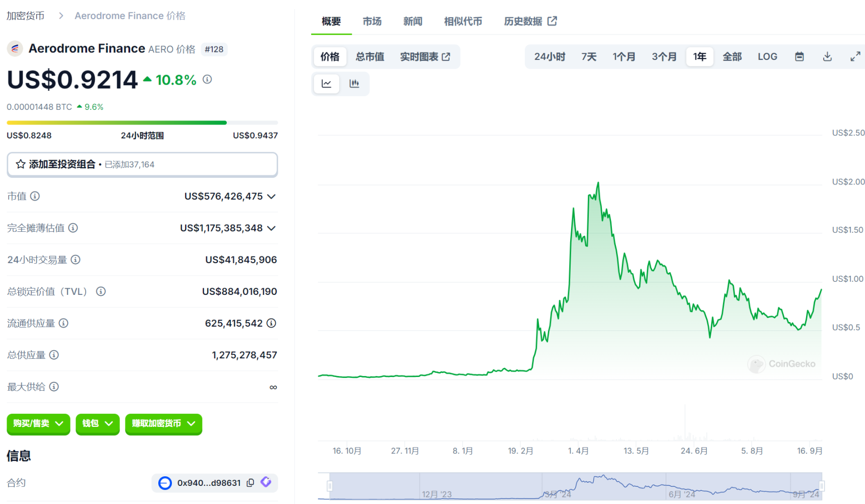Open external link icon on 实时图表
The image size is (865, 504).
[x=446, y=57]
